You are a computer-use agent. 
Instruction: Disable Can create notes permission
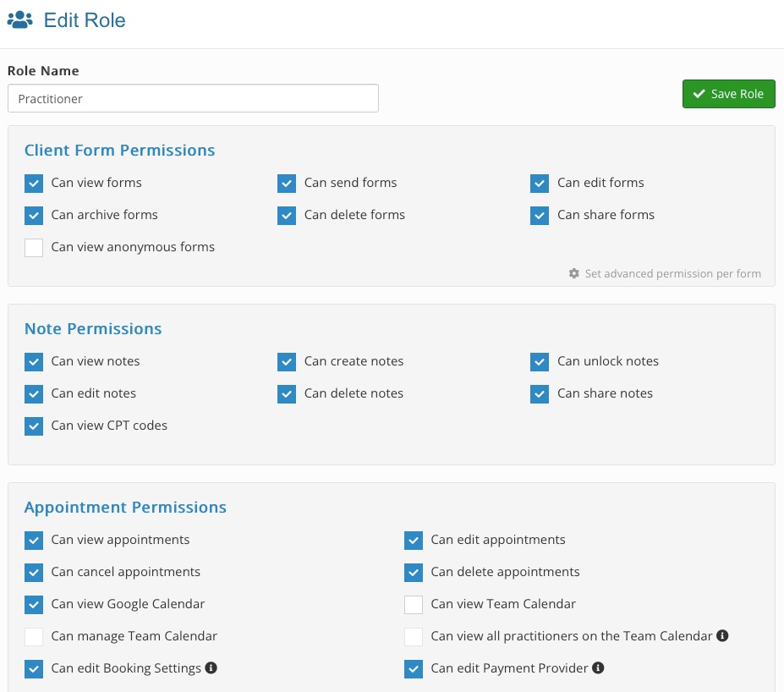pyautogui.click(x=287, y=362)
